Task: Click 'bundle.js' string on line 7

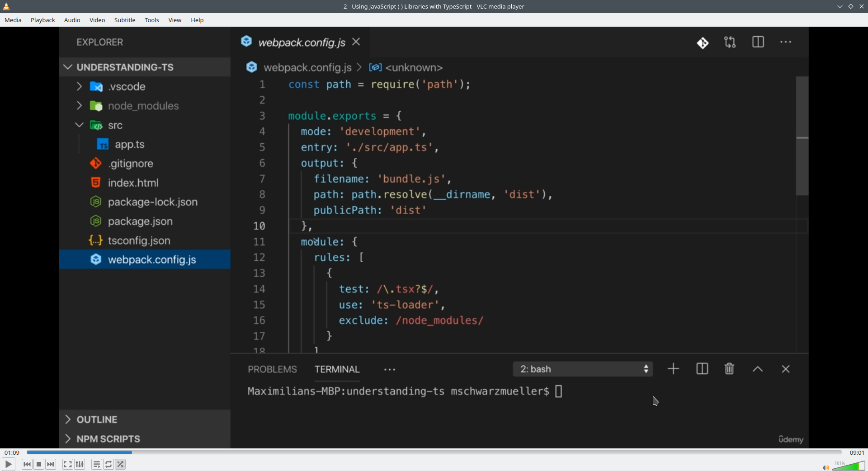Action: (411, 179)
